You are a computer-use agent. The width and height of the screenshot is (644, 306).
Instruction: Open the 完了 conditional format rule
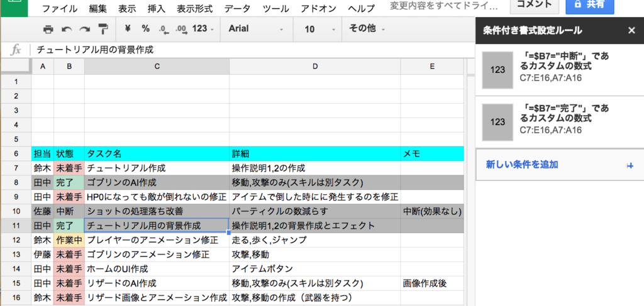coord(559,122)
